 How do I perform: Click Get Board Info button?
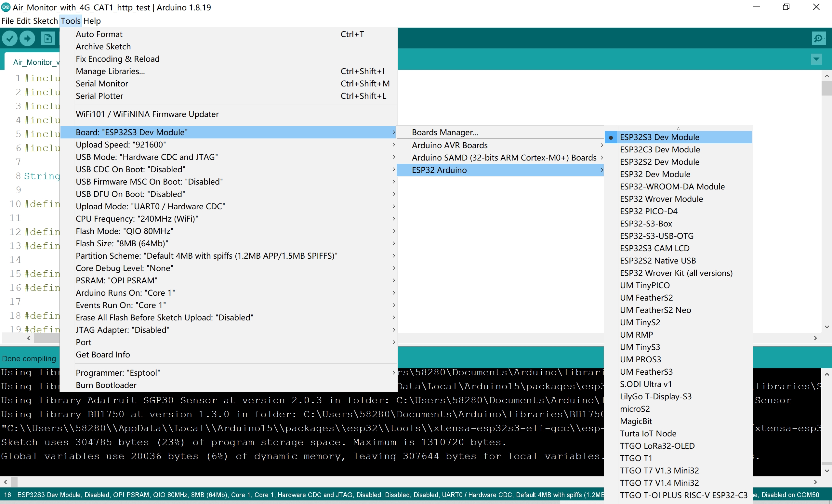click(103, 355)
